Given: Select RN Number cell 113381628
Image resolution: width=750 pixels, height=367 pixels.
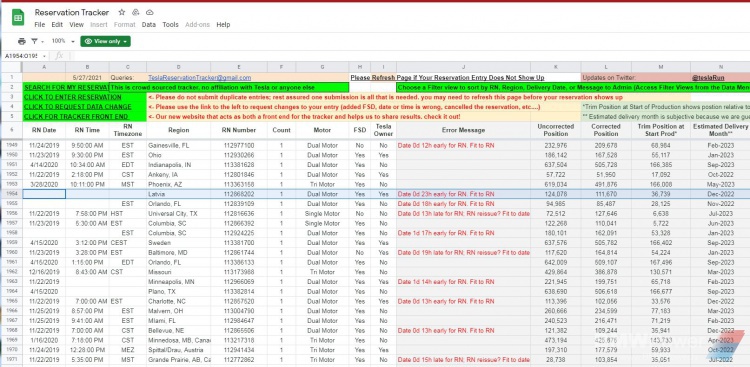Looking at the screenshot, I should pyautogui.click(x=239, y=165).
